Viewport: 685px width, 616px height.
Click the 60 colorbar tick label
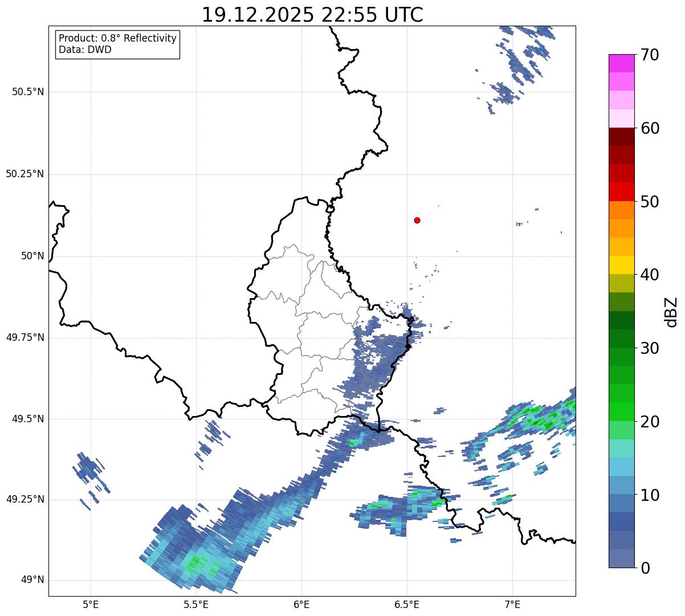[650, 128]
